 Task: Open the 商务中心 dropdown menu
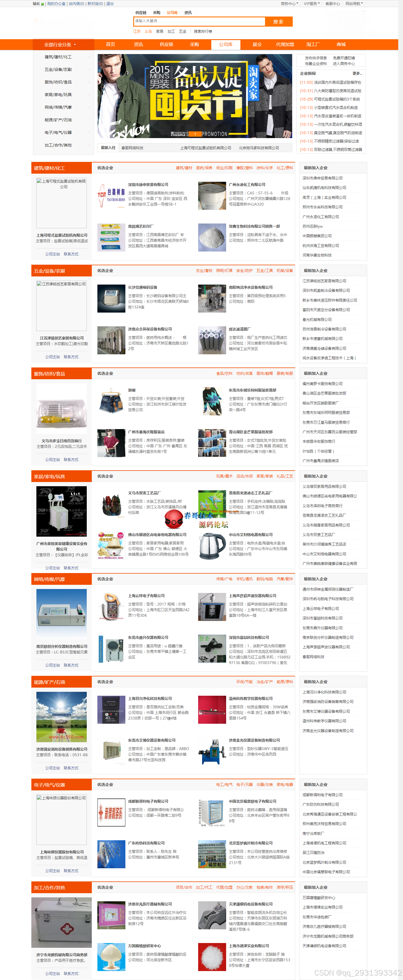pos(289,3)
